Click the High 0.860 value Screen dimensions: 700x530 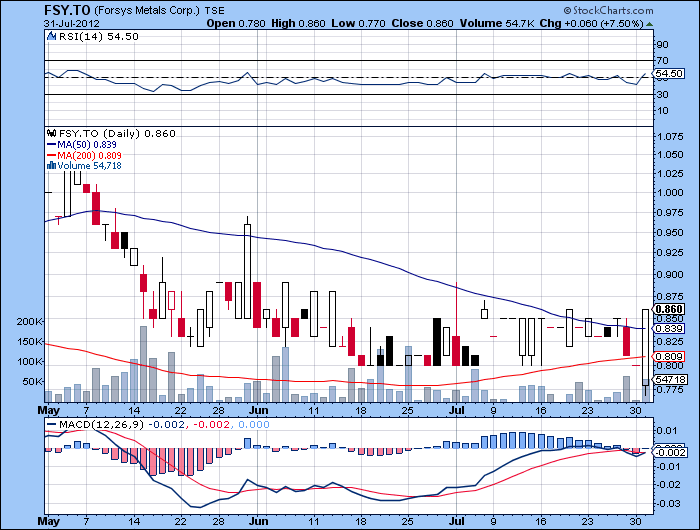298,24
